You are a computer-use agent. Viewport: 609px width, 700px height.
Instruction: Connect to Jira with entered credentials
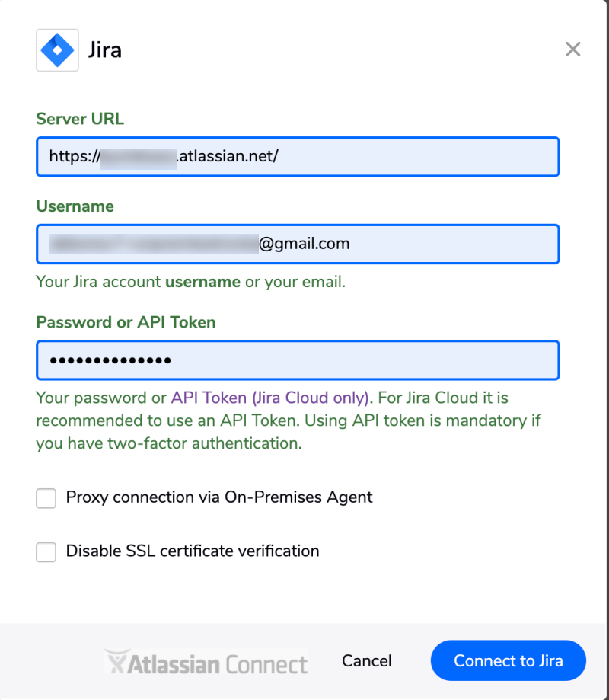click(509, 660)
